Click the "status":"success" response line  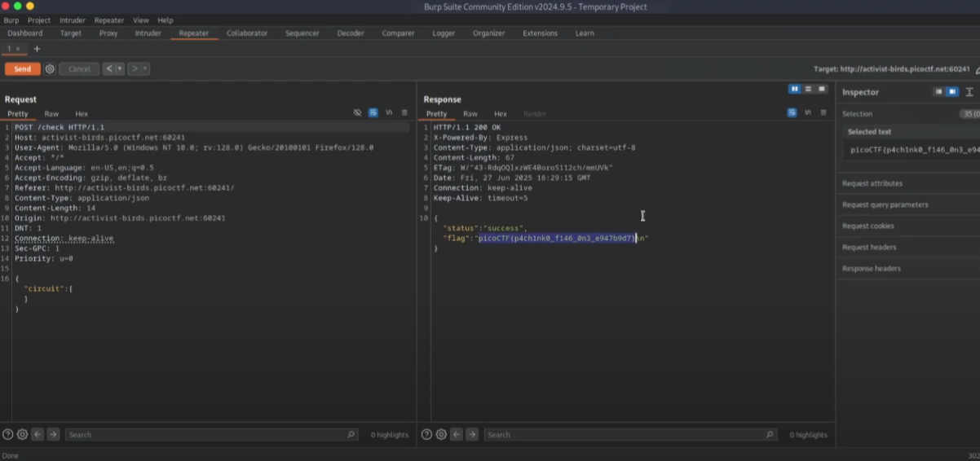tap(485, 228)
